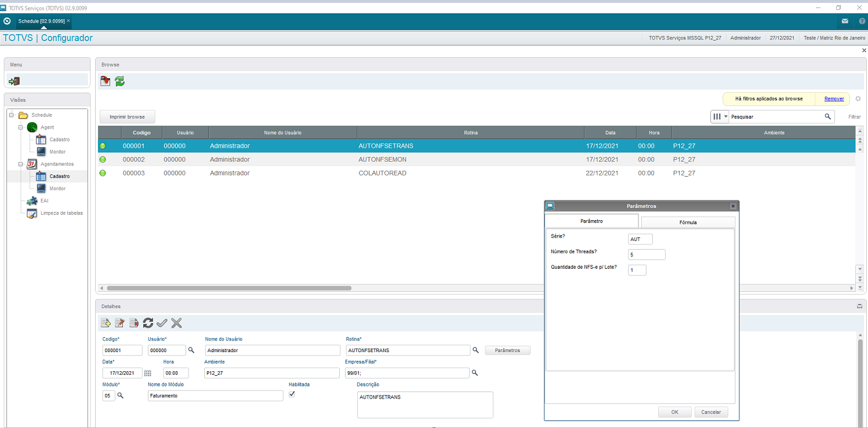868x428 pixels.
Task: Open the help question mark icon
Action: point(862,21)
